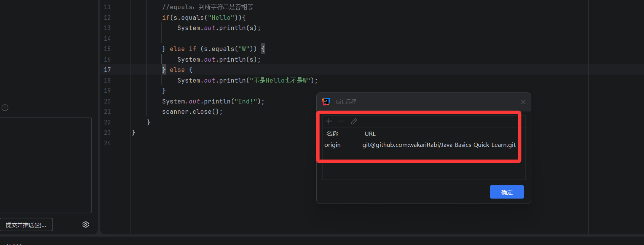The height and width of the screenshot is (245, 644).
Task: Click line number 12 in the gutter
Action: (107, 18)
